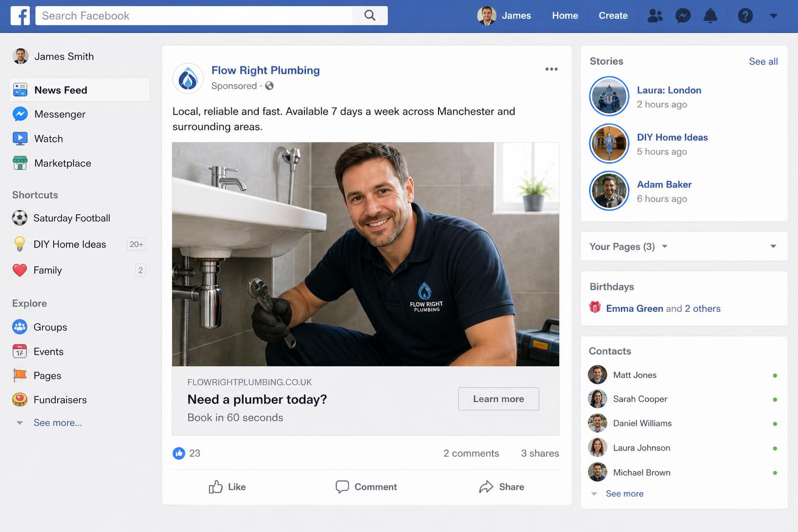Select News Feed in left menu
This screenshot has height=532, width=798.
[x=79, y=90]
